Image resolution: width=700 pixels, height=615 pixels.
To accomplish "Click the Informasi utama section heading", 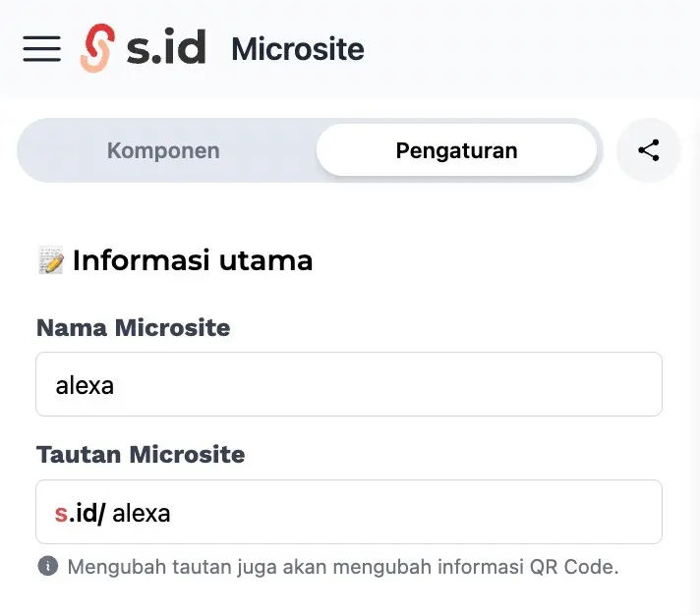I will pos(193,260).
